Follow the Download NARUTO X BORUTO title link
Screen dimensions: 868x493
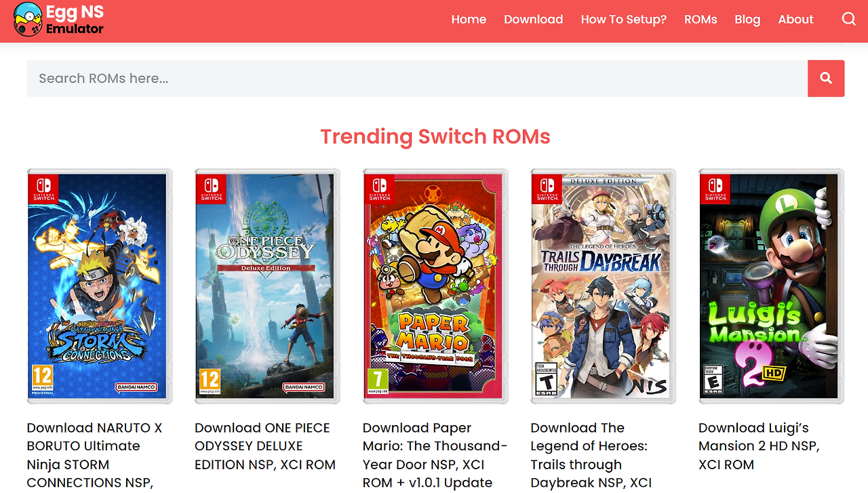coord(94,456)
